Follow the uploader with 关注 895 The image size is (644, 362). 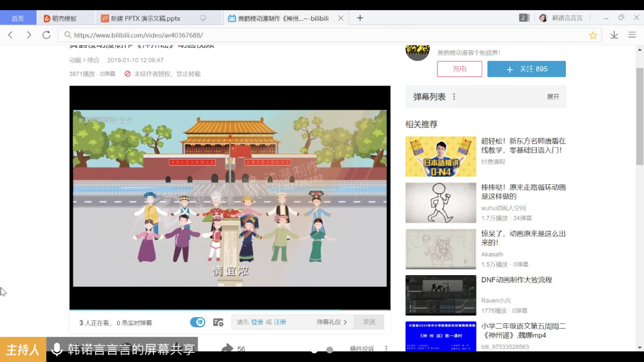[x=527, y=69]
